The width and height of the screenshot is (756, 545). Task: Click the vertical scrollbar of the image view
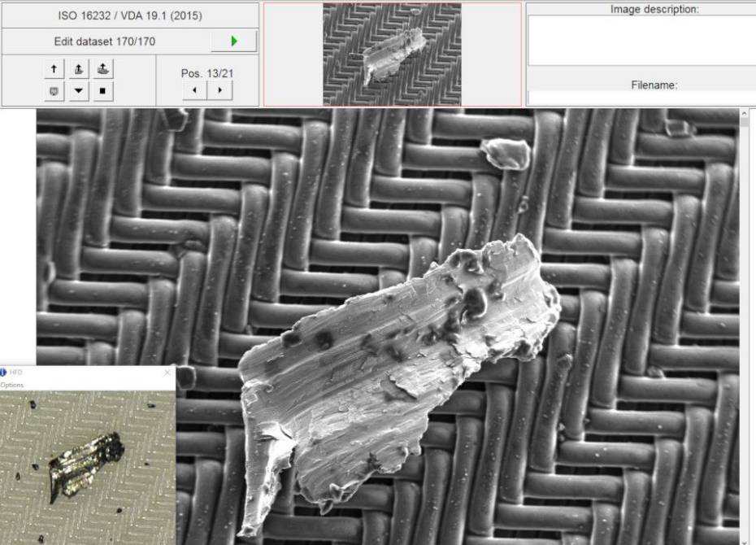(x=745, y=325)
